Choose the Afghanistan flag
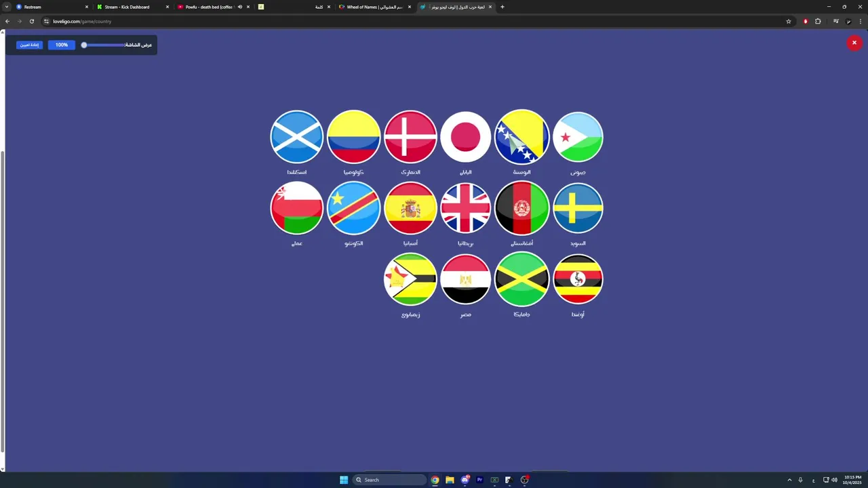 click(x=521, y=208)
